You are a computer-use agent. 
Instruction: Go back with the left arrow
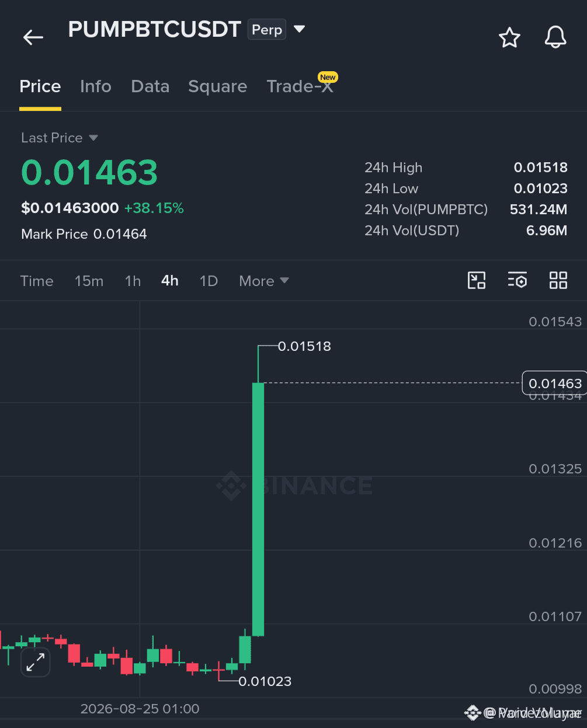pos(33,38)
